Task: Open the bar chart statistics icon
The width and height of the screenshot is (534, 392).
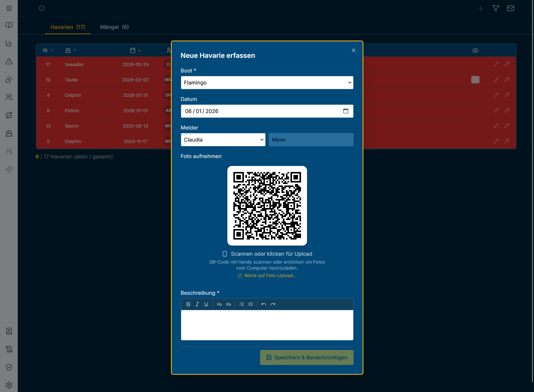Action: pyautogui.click(x=9, y=43)
